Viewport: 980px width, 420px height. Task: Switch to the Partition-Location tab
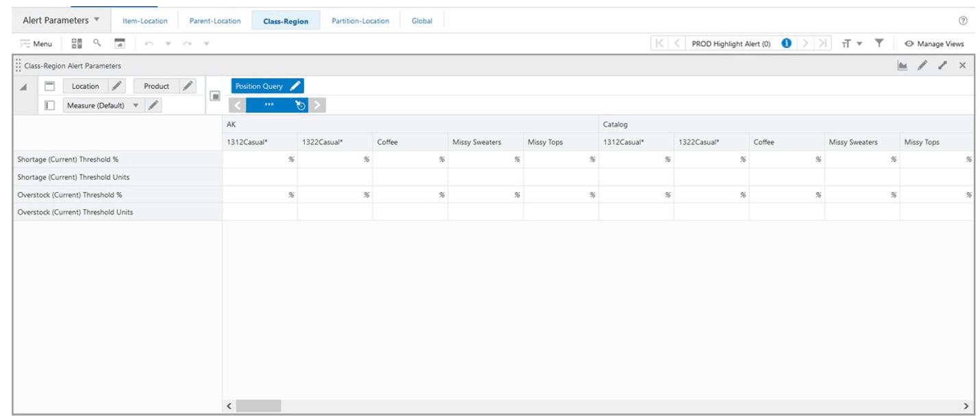point(360,21)
